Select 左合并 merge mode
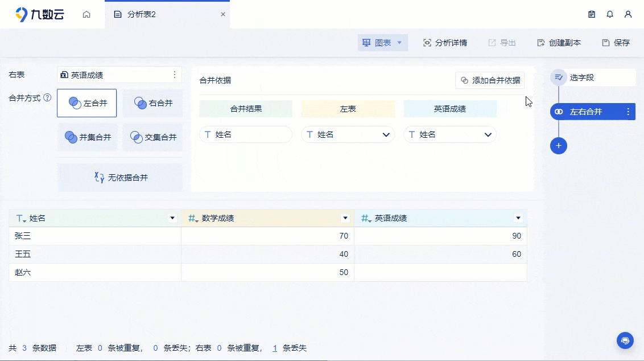This screenshot has height=361, width=644. tap(86, 103)
